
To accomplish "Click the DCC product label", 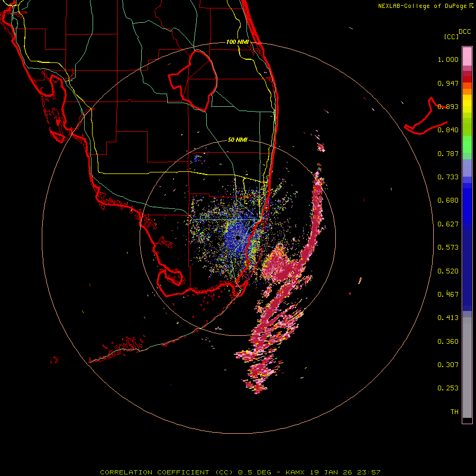I will click(465, 32).
